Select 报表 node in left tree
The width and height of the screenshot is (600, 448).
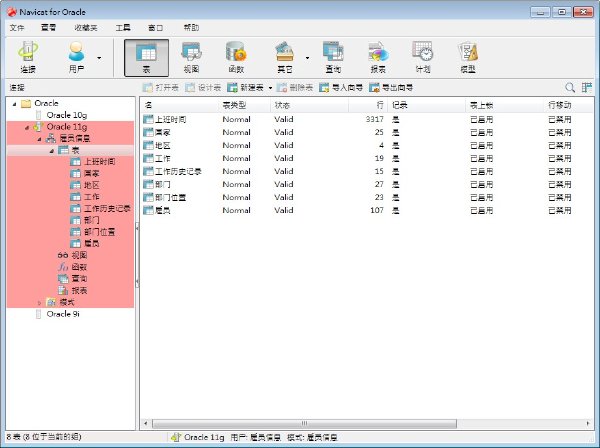79,290
